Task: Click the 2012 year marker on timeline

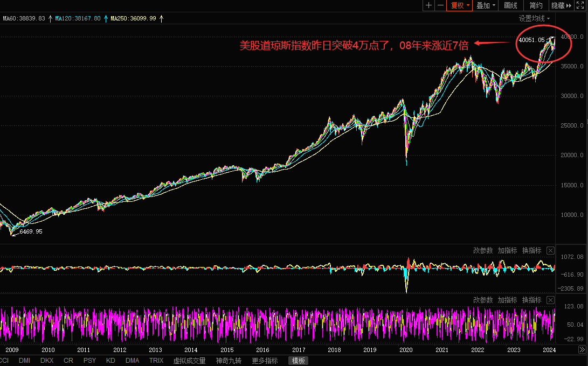Action: 120,350
